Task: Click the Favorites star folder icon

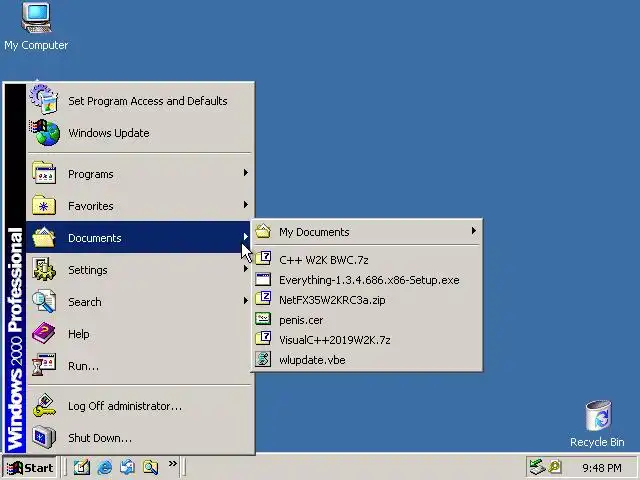Action: point(44,205)
